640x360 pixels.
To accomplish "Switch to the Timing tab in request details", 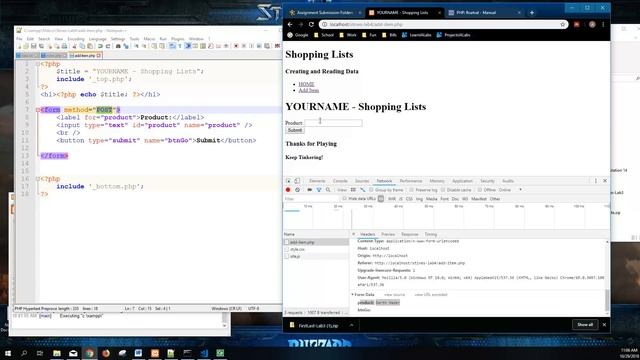I will pos(431,234).
